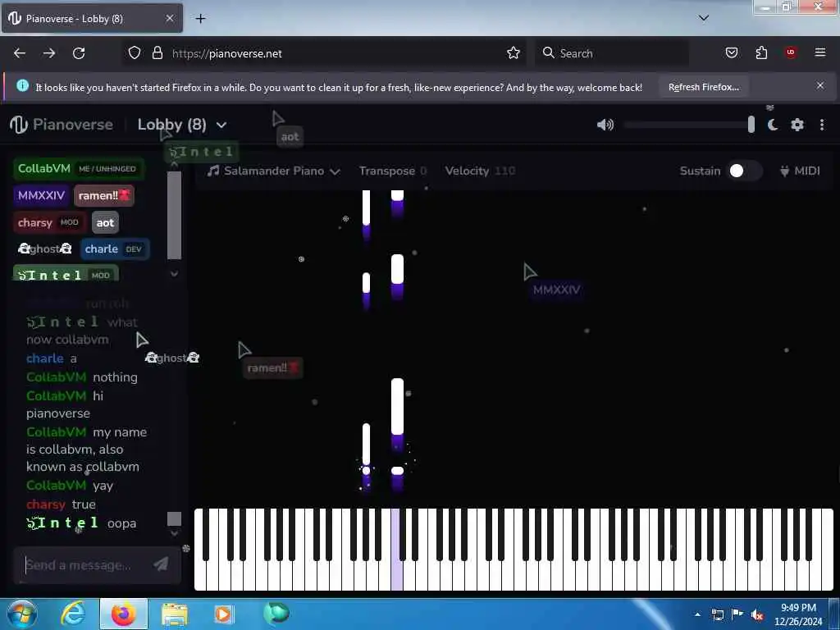Image resolution: width=840 pixels, height=630 pixels.
Task: Open settings gear in Pianoverse header
Action: [797, 125]
